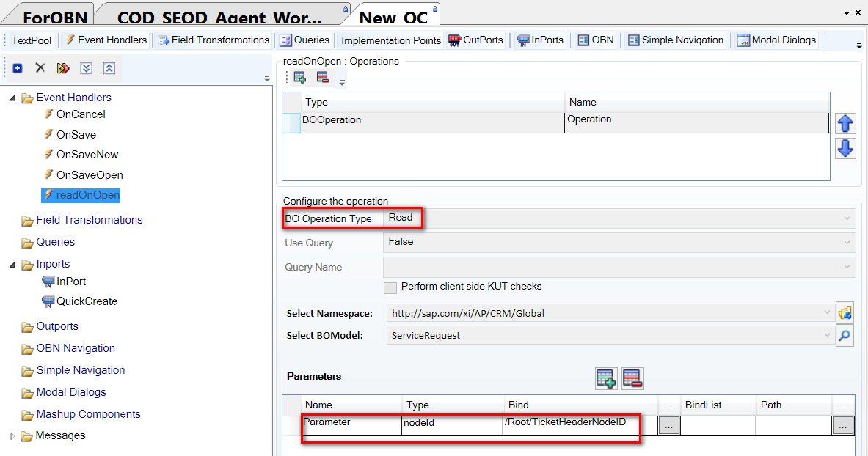Collapse all tree nodes icon
Screen dimensions: 868x456
109,68
